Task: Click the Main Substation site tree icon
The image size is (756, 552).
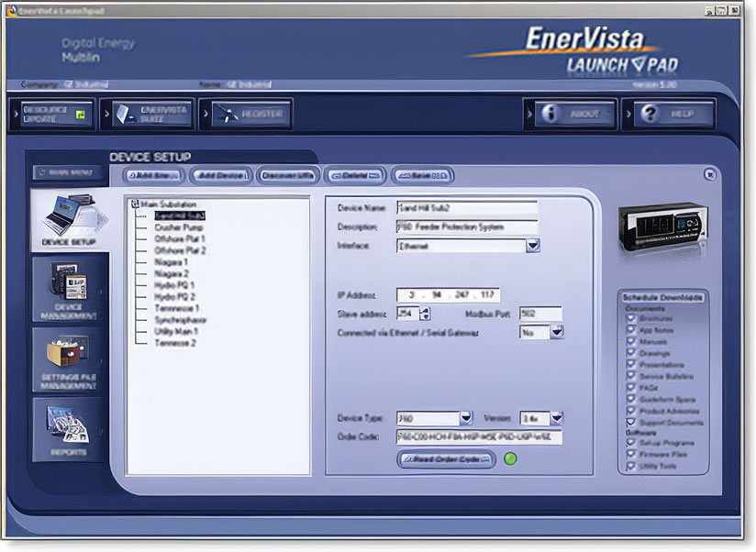Action: pyautogui.click(x=135, y=204)
